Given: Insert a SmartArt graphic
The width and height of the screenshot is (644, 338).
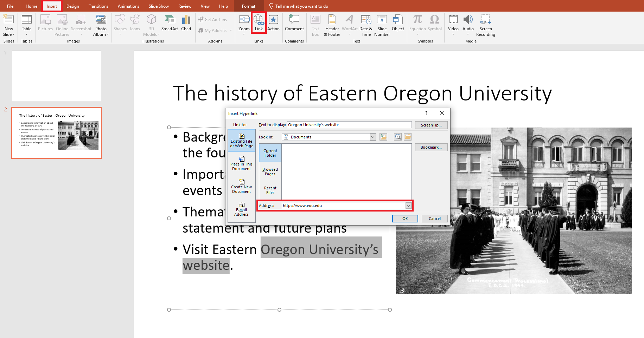Looking at the screenshot, I should 170,25.
